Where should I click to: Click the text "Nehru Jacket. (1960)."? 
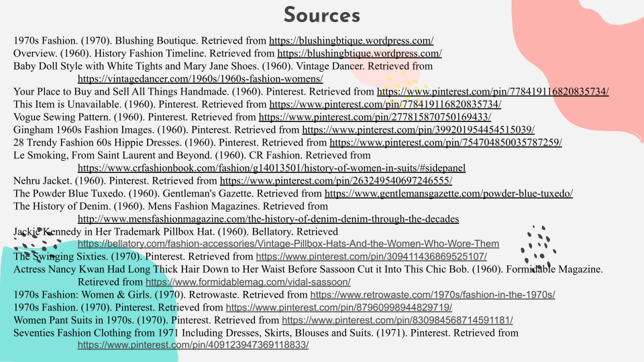tap(60, 180)
